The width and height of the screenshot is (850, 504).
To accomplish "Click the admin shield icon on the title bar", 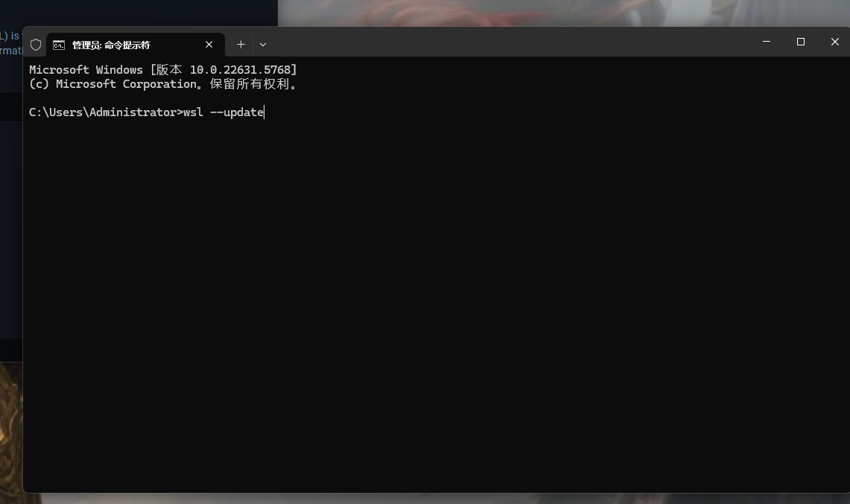I will [35, 44].
